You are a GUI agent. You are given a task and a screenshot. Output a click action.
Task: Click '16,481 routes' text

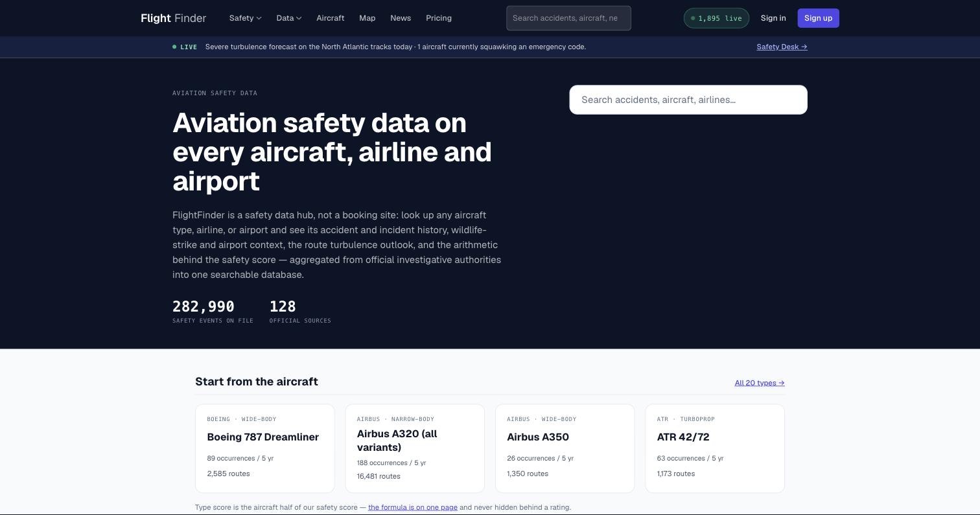pos(379,476)
